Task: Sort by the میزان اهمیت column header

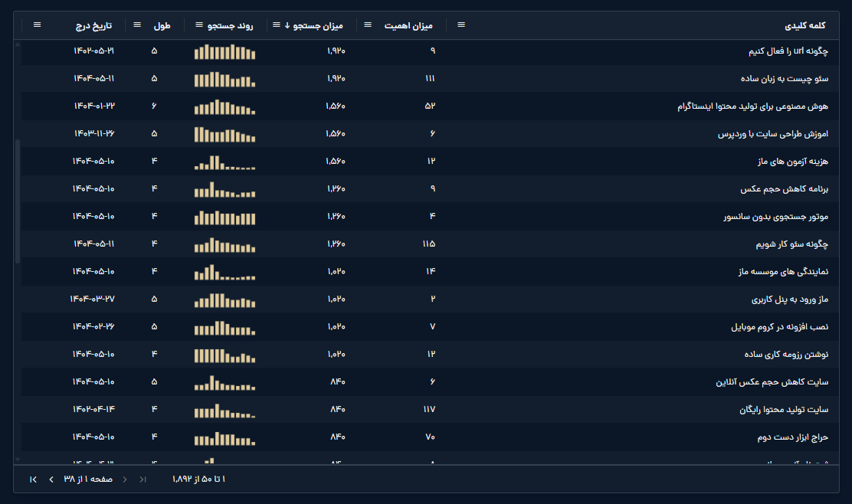Action: [408, 25]
